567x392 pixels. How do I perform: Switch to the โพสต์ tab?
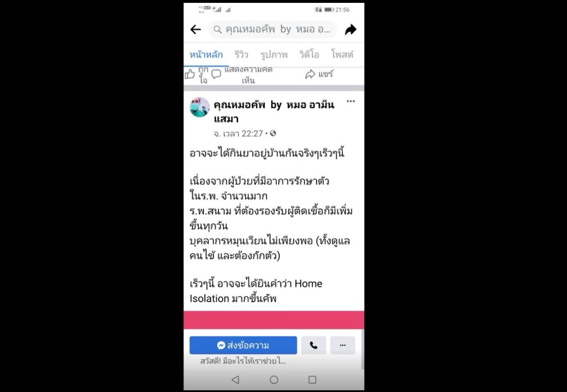tap(342, 55)
